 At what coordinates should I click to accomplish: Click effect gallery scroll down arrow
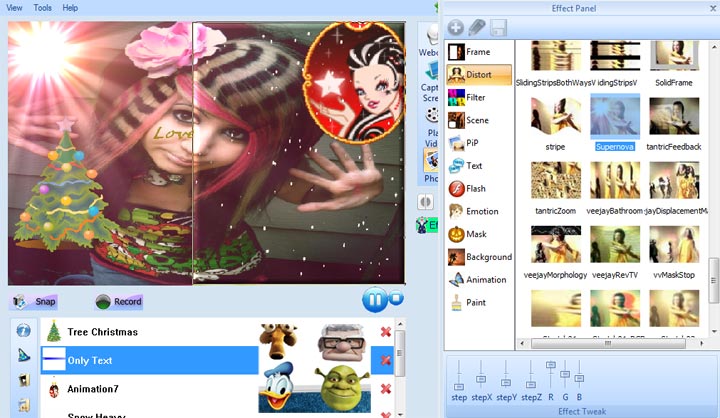[x=714, y=332]
